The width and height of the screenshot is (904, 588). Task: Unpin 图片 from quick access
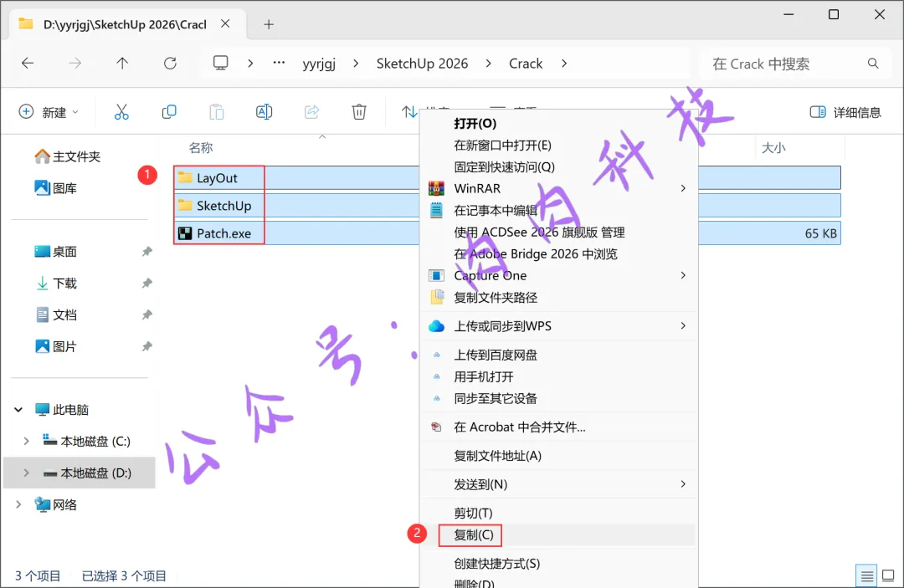(x=147, y=346)
